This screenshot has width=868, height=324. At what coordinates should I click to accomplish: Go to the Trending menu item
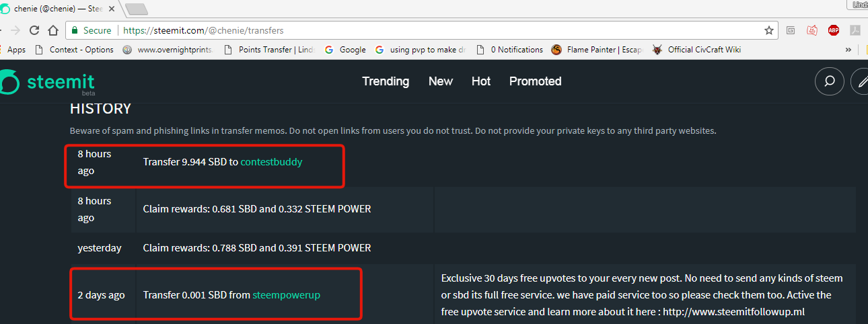click(x=386, y=81)
